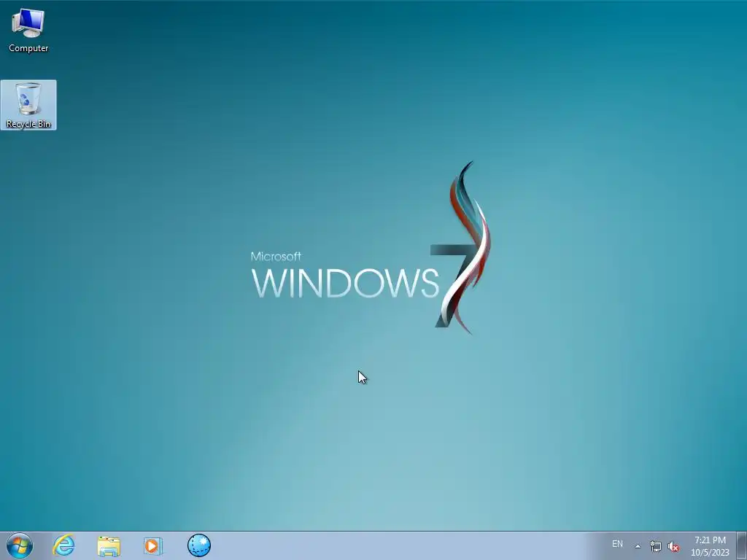
Task: Click the EN language indicator
Action: coord(617,544)
